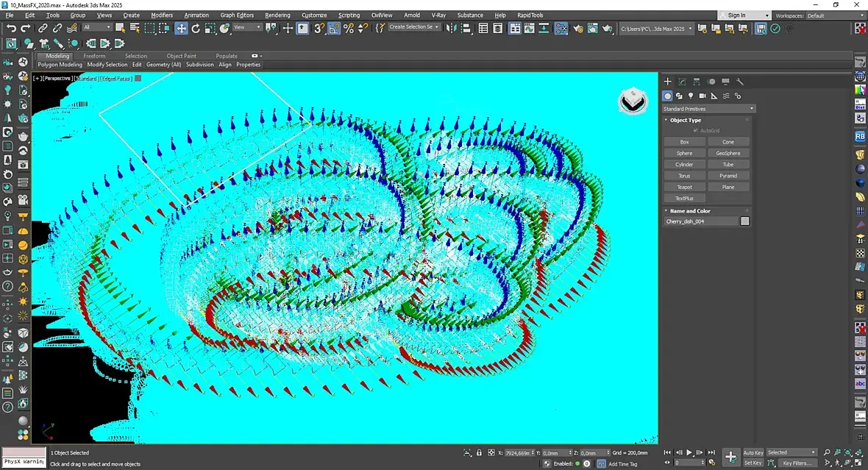Click the Box primitive button
The width and height of the screenshot is (868, 470).
pos(684,142)
